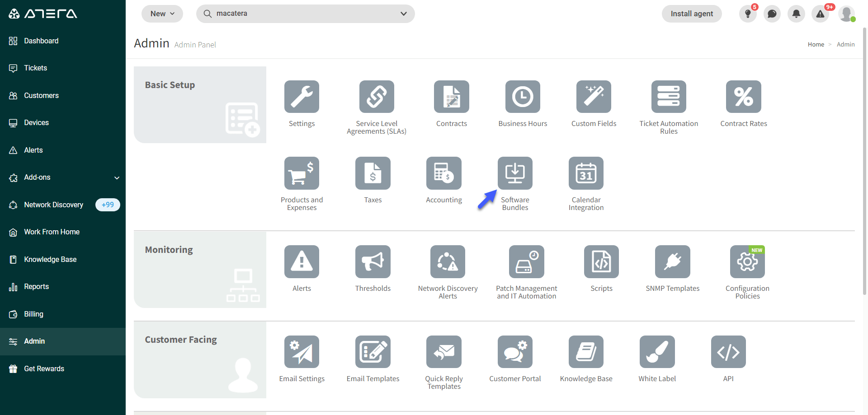Screen dimensions: 868x415
Task: Click the Patch Management and IT Automation icon
Action: [526, 261]
